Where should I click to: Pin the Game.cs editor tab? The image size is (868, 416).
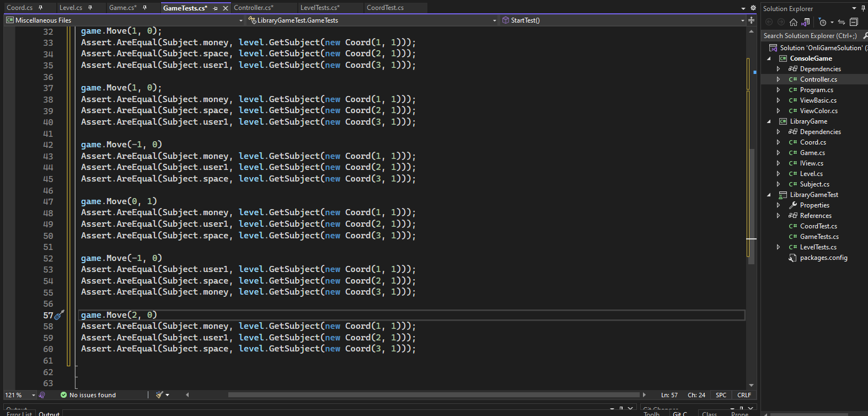point(144,8)
